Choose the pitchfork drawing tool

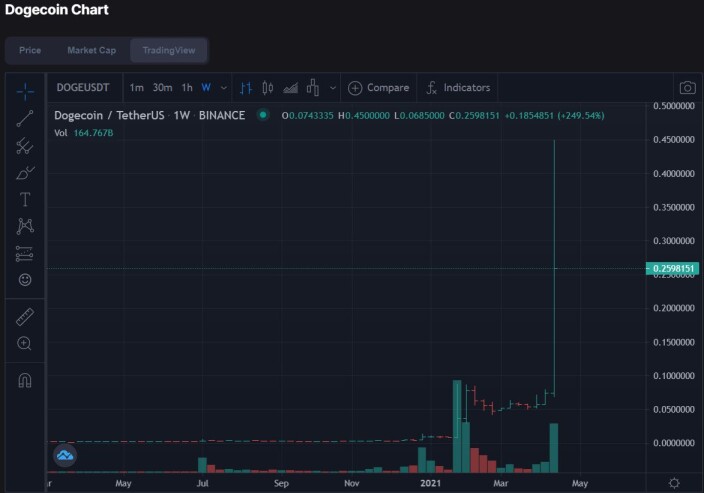[25, 146]
